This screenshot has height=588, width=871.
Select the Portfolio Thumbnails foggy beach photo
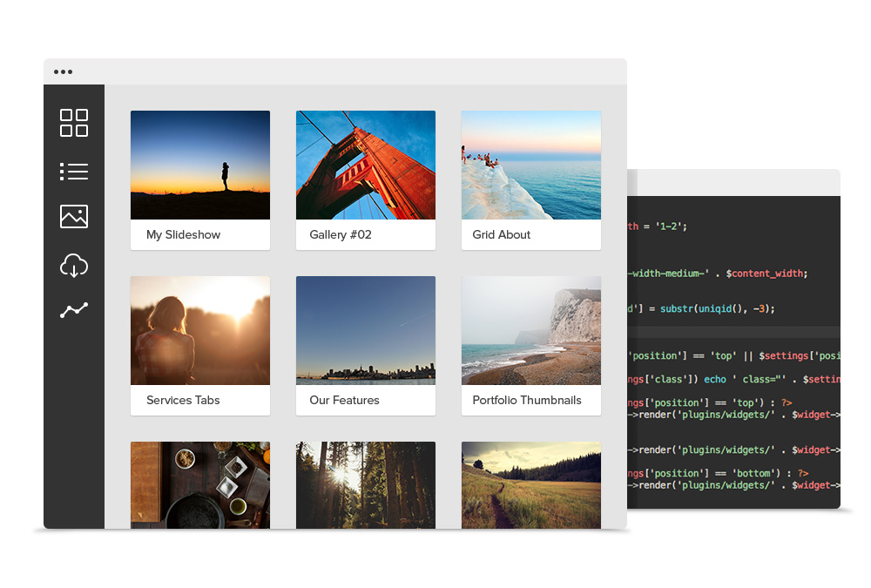coord(531,330)
